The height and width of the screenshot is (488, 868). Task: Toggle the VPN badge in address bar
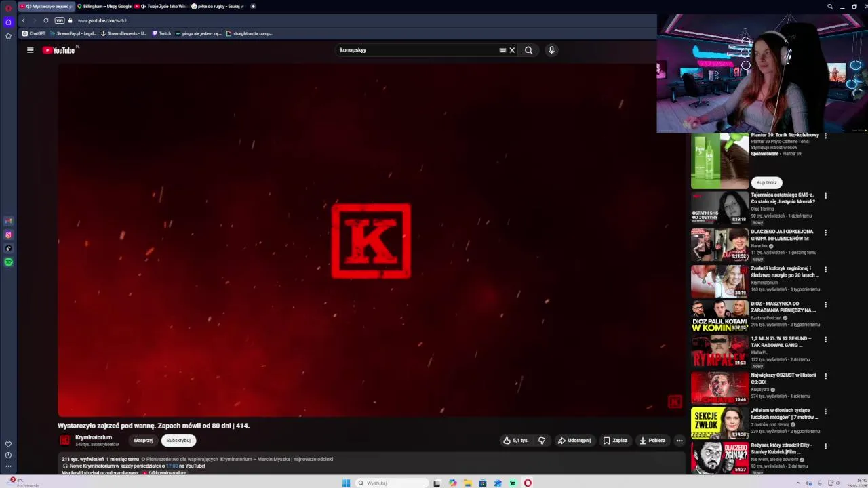[x=60, y=20]
